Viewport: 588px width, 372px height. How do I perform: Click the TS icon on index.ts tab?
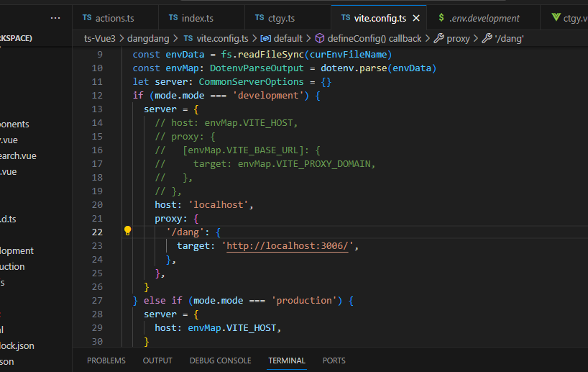[173, 18]
